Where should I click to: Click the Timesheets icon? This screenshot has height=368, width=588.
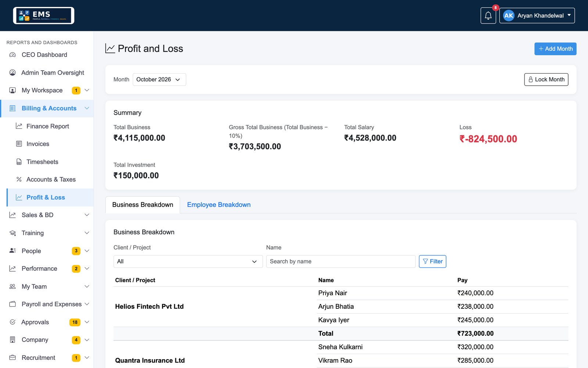pos(19,162)
